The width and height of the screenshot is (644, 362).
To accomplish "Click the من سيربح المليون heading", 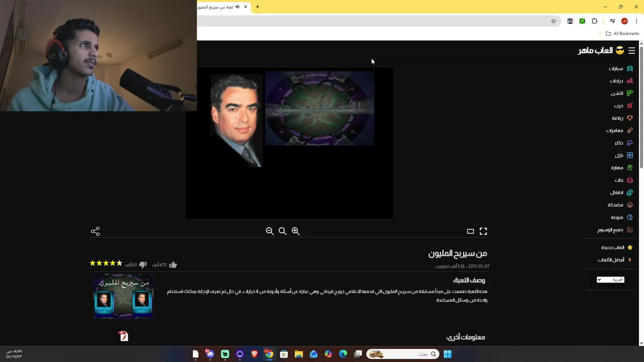I will [458, 253].
